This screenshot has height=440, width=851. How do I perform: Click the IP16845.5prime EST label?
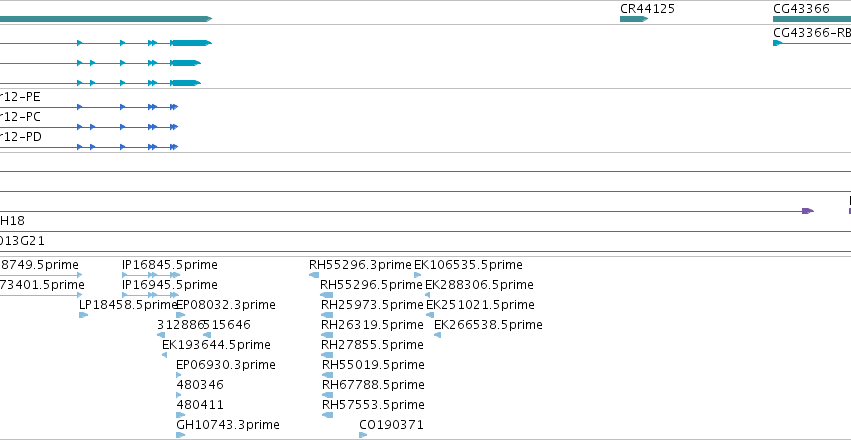pos(170,265)
